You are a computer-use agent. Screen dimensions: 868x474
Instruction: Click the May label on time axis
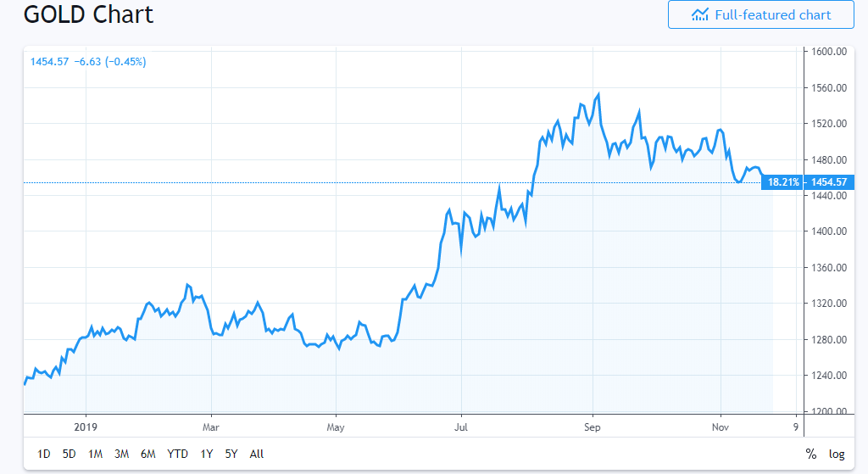tap(336, 427)
